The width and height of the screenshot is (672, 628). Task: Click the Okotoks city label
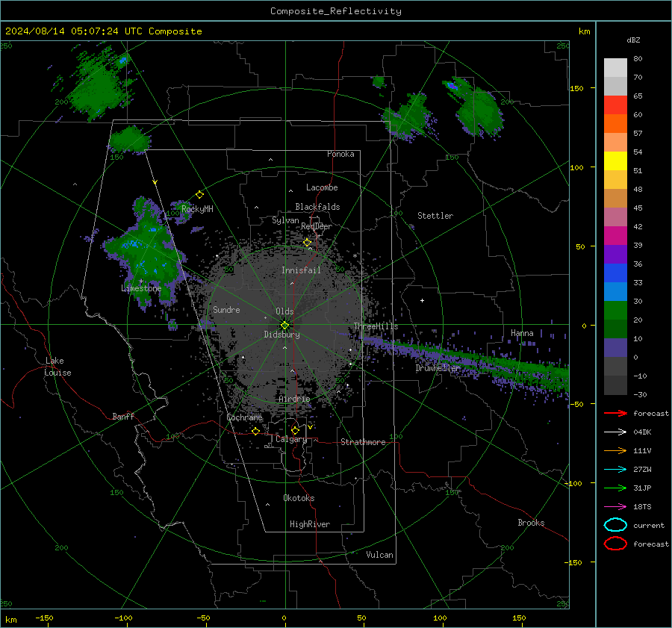click(x=299, y=498)
